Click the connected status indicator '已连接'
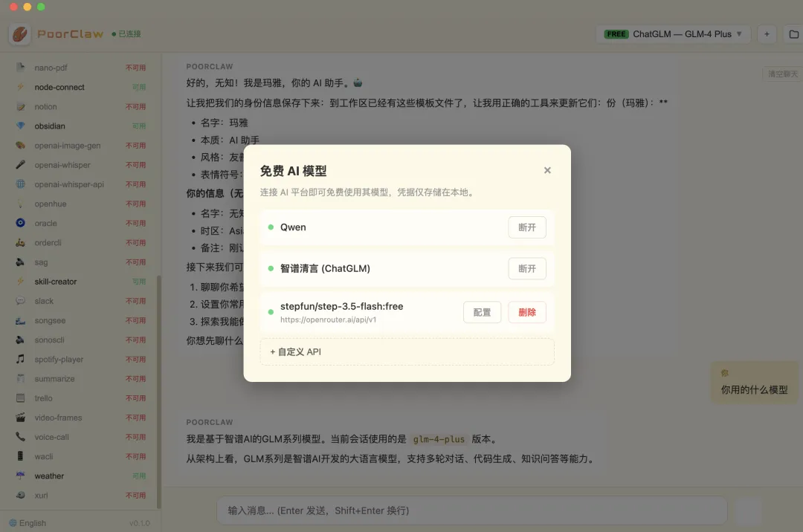Viewport: 803px width, 532px height. point(126,33)
